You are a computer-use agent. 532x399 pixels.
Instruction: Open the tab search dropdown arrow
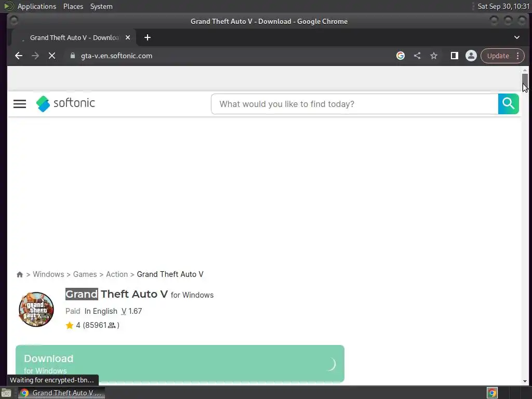517,37
